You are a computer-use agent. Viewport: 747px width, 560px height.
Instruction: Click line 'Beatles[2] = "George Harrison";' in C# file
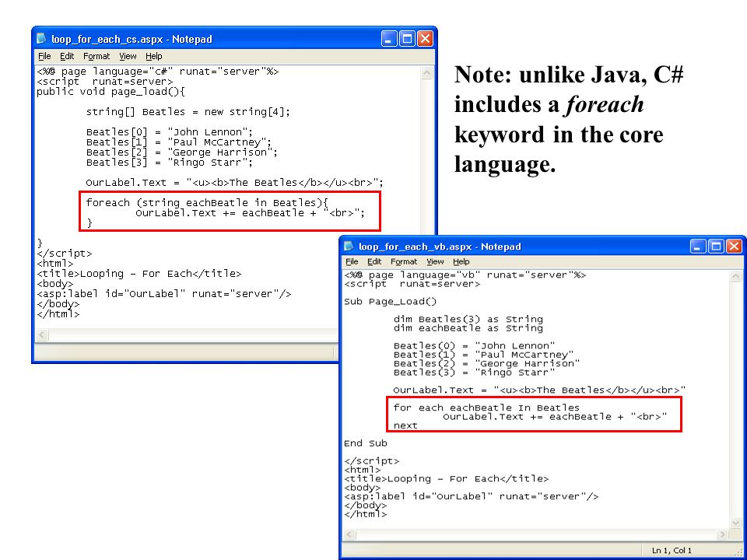(x=181, y=152)
